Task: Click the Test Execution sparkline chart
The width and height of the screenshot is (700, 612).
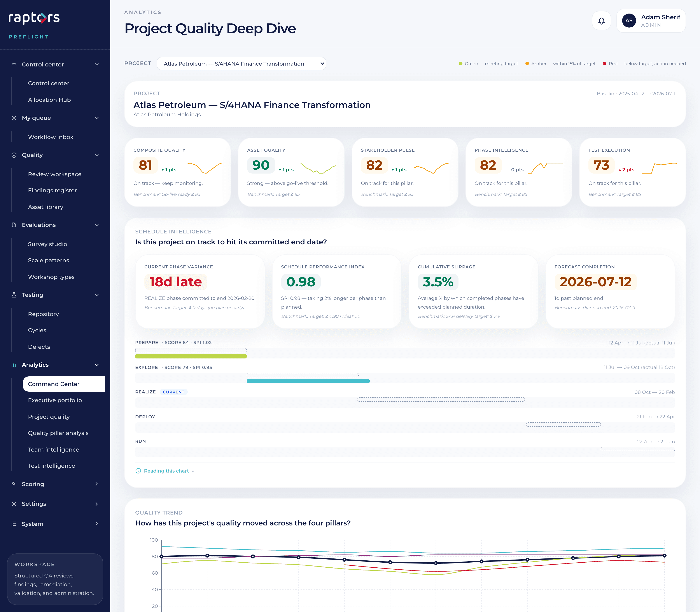Action: [659, 168]
